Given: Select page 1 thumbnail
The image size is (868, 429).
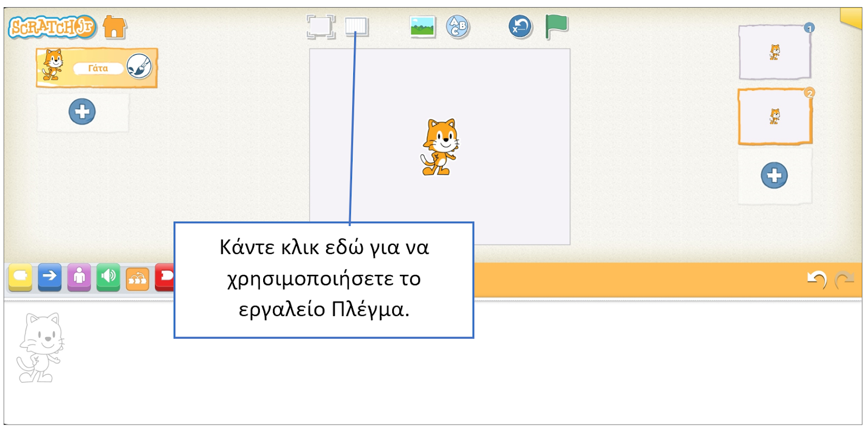Looking at the screenshot, I should 775,52.
